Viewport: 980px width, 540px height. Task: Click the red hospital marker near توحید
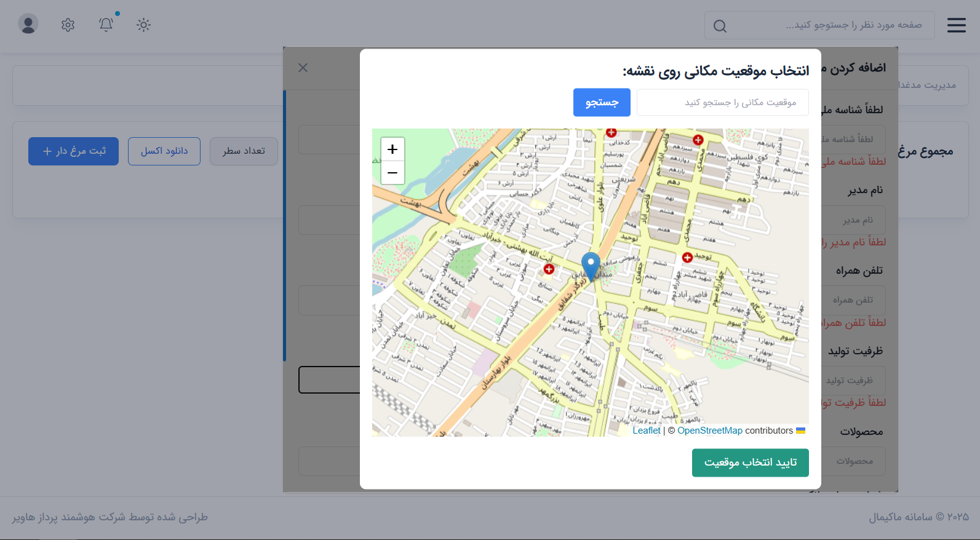click(687, 258)
